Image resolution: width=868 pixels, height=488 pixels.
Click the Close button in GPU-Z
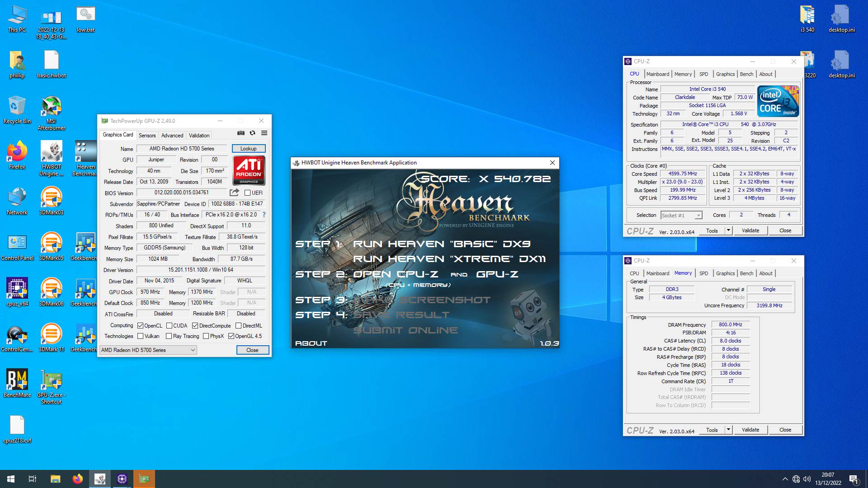(x=252, y=350)
